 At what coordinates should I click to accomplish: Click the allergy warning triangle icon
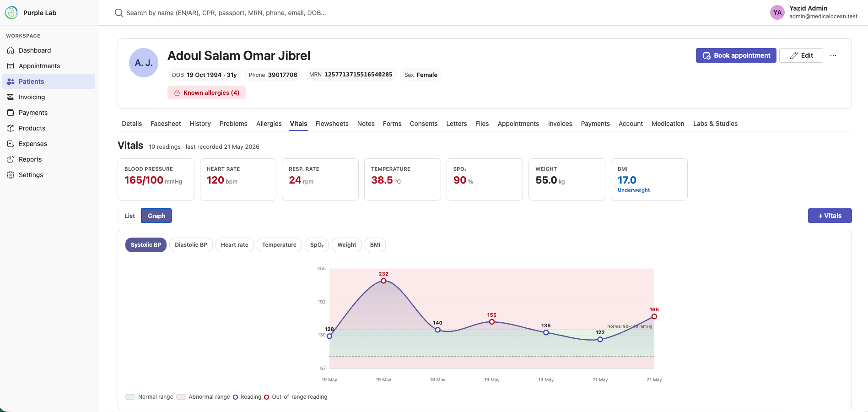click(x=177, y=92)
